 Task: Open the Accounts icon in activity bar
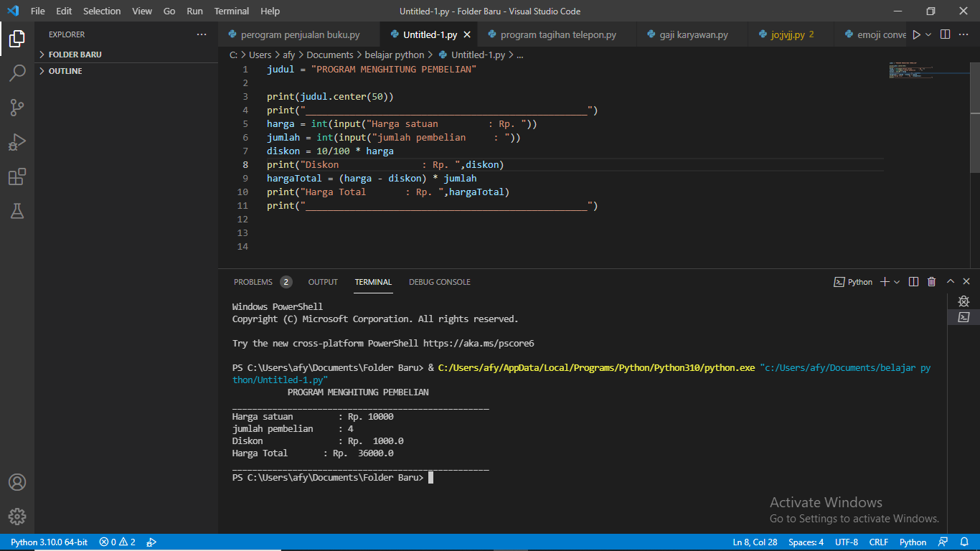(17, 482)
